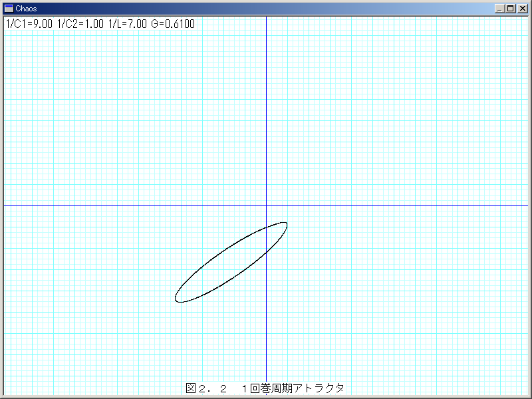Viewport: 532px width, 399px height.
Task: Close the Chaos window
Action: (523, 9)
